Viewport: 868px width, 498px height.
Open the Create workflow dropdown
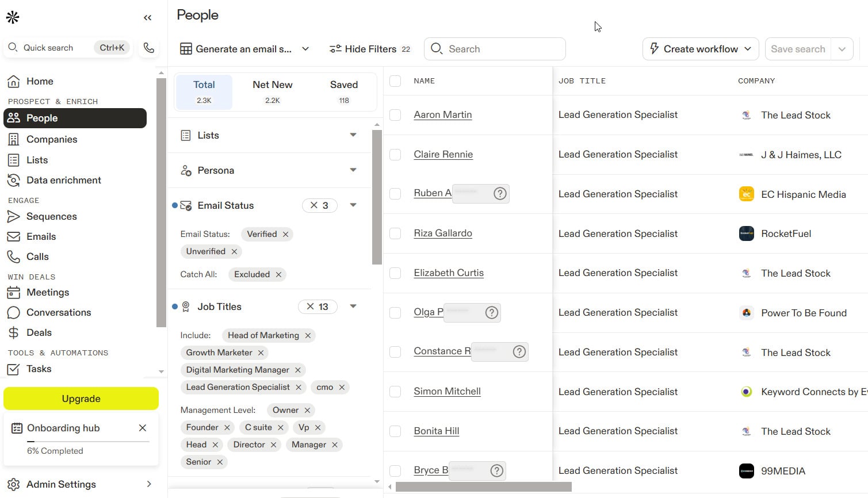pos(701,49)
